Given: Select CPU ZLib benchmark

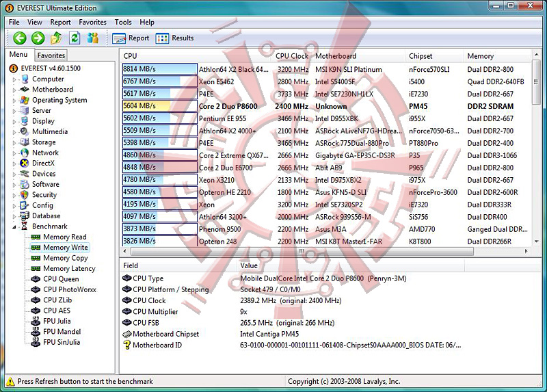Looking at the screenshot, I should coord(57,300).
